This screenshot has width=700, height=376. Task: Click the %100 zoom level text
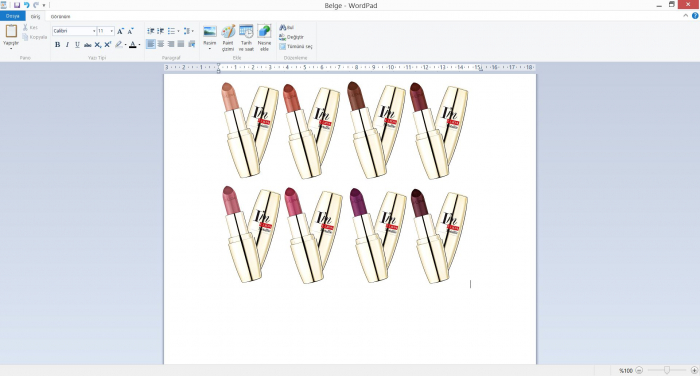(626, 371)
